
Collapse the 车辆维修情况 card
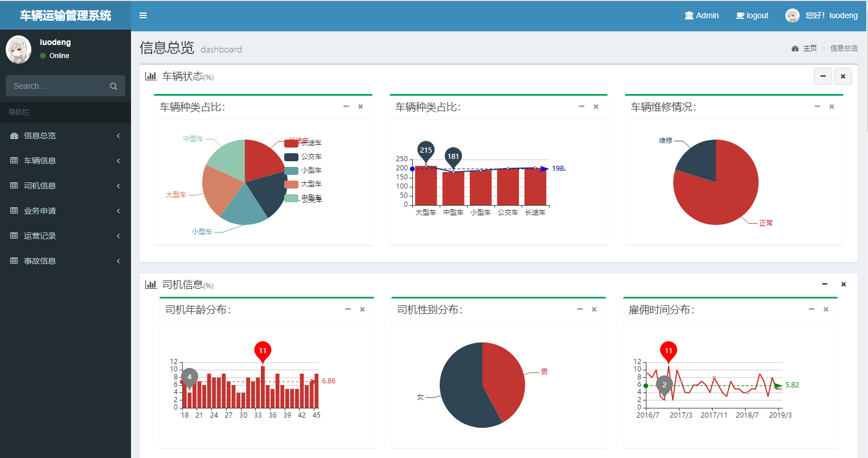tap(817, 107)
